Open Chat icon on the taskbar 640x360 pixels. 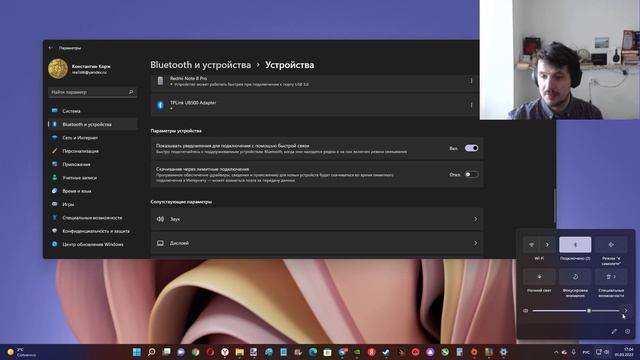(181, 352)
